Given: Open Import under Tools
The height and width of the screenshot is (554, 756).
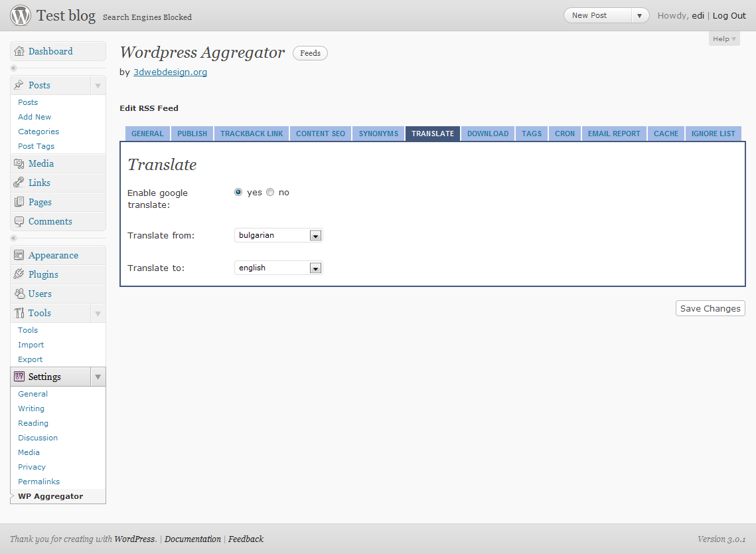Looking at the screenshot, I should pyautogui.click(x=31, y=345).
